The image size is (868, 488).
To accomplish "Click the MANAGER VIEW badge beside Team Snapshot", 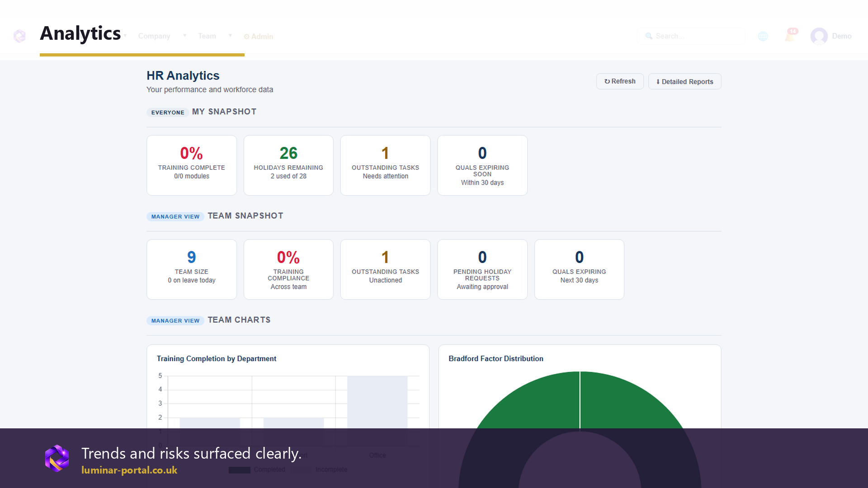I will 175,216.
